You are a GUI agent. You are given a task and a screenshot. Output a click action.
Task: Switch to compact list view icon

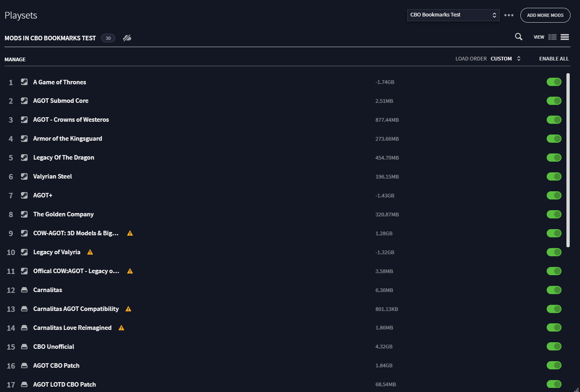tap(565, 37)
